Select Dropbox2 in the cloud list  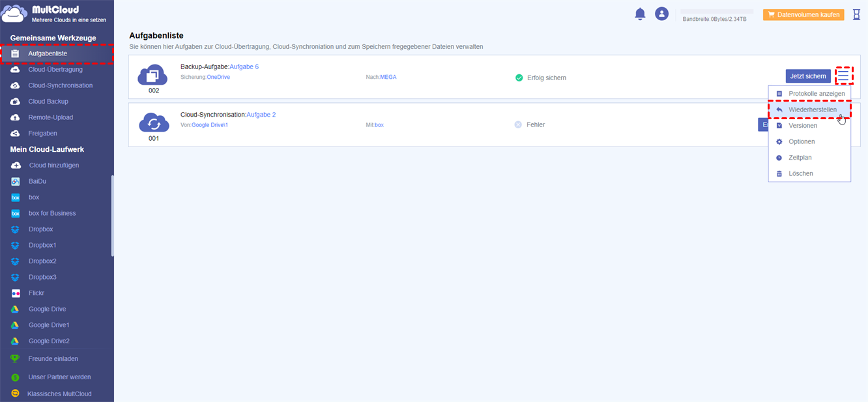pyautogui.click(x=42, y=261)
